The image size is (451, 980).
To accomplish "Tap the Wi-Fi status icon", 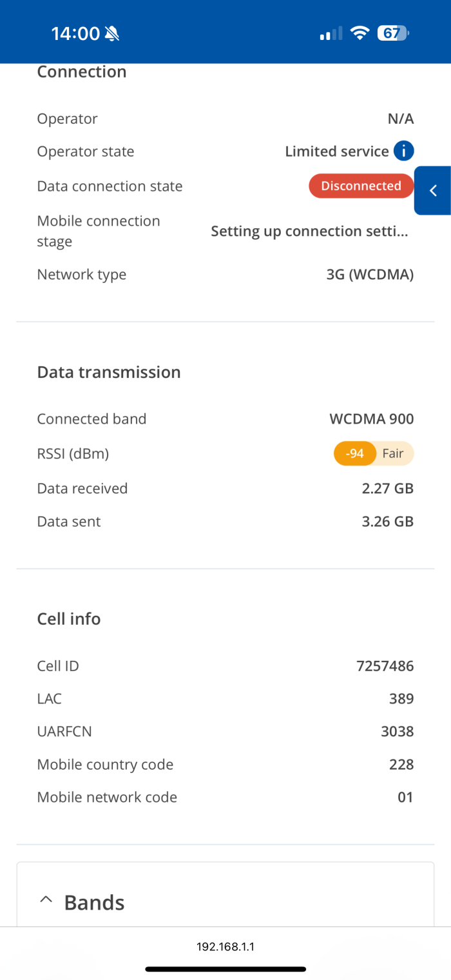I will click(x=359, y=33).
